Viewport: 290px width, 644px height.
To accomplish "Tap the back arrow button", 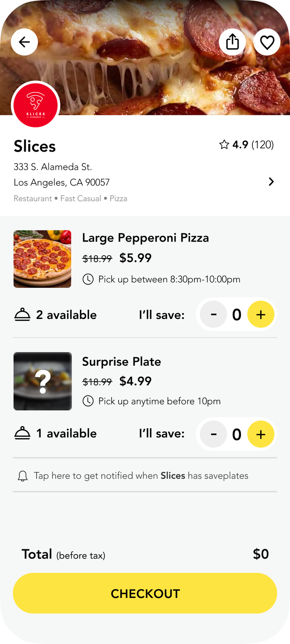I will (24, 42).
